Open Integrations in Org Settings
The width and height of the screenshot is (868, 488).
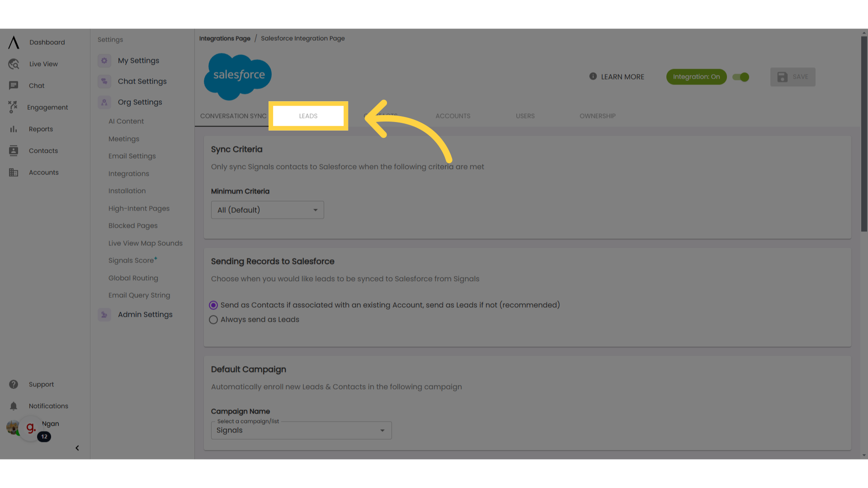pos(129,174)
